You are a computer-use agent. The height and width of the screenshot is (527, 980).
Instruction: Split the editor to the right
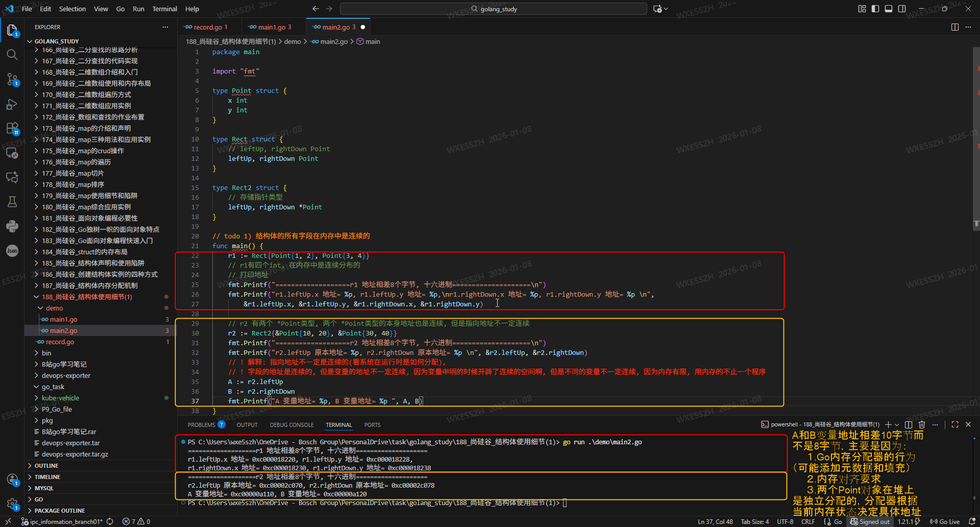coord(955,27)
